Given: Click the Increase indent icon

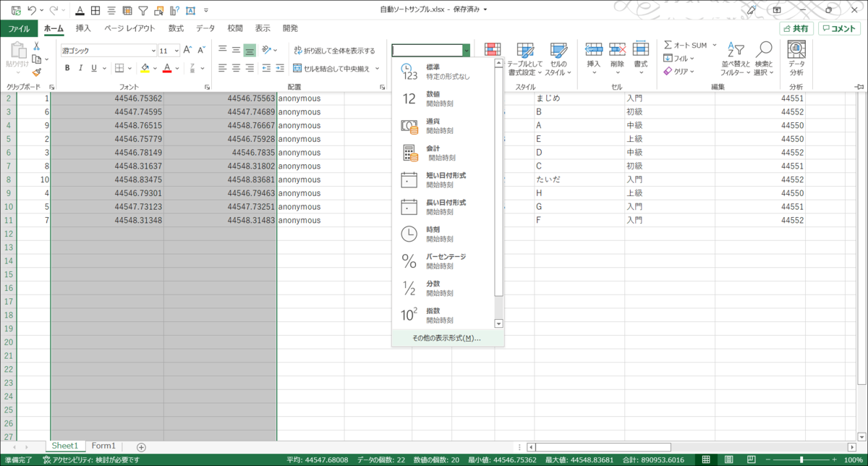Looking at the screenshot, I should click(281, 69).
